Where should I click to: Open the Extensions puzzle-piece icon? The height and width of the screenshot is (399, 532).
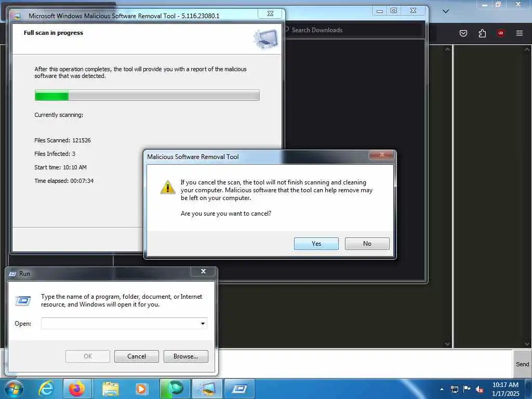[x=482, y=33]
